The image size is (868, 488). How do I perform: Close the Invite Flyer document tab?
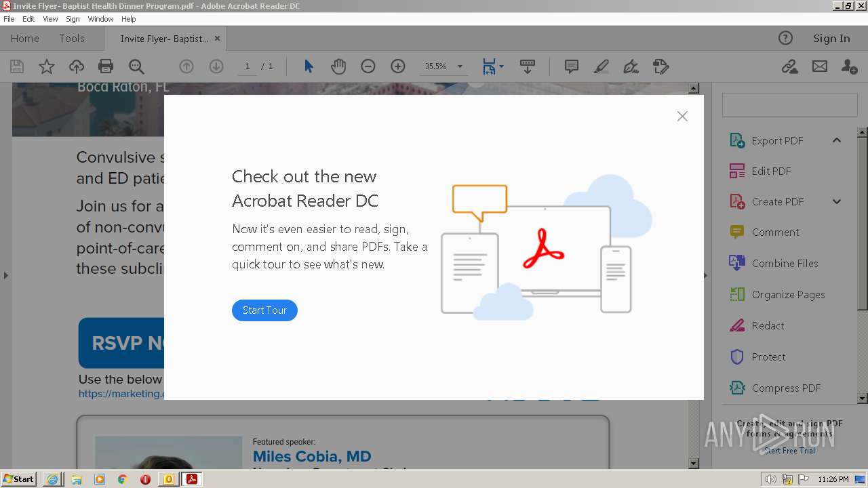[217, 39]
